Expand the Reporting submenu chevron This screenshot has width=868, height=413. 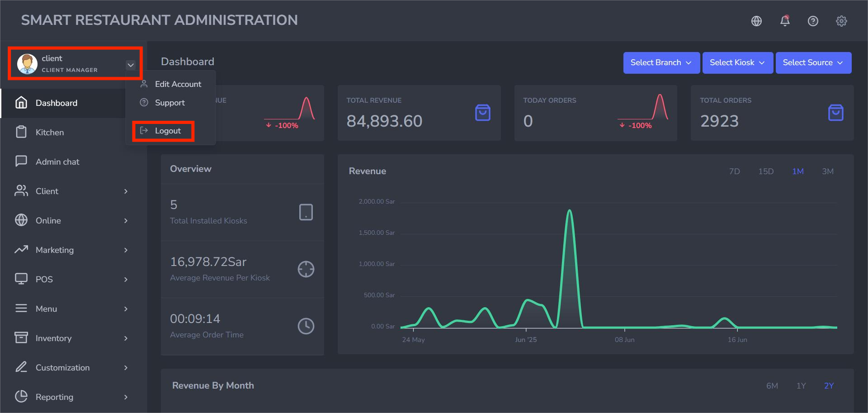[x=126, y=397]
